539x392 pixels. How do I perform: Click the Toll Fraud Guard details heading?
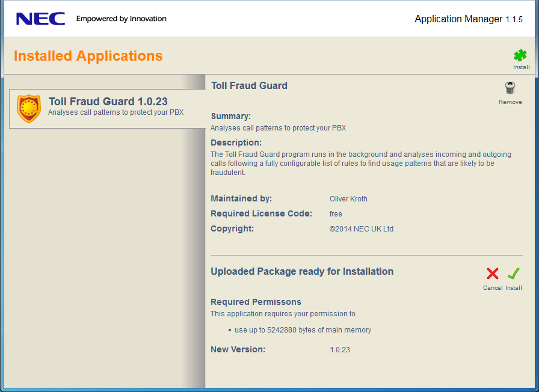(249, 85)
